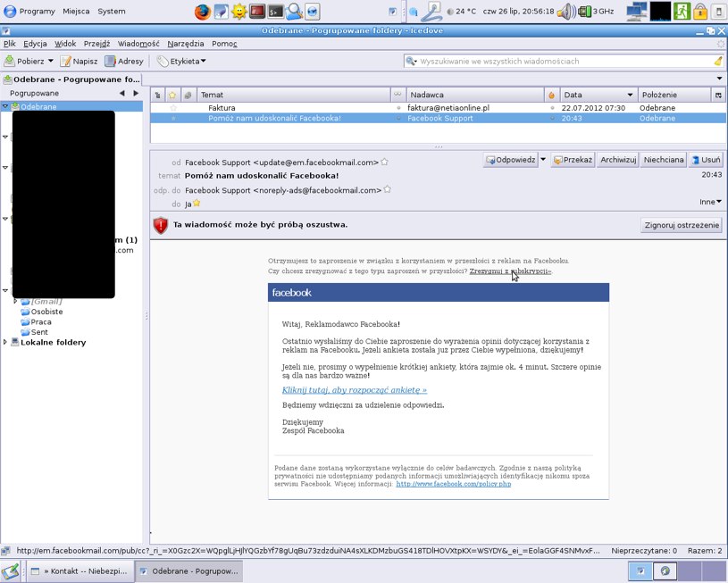Click the Przekaż forward button
728x583 pixels.
click(573, 160)
